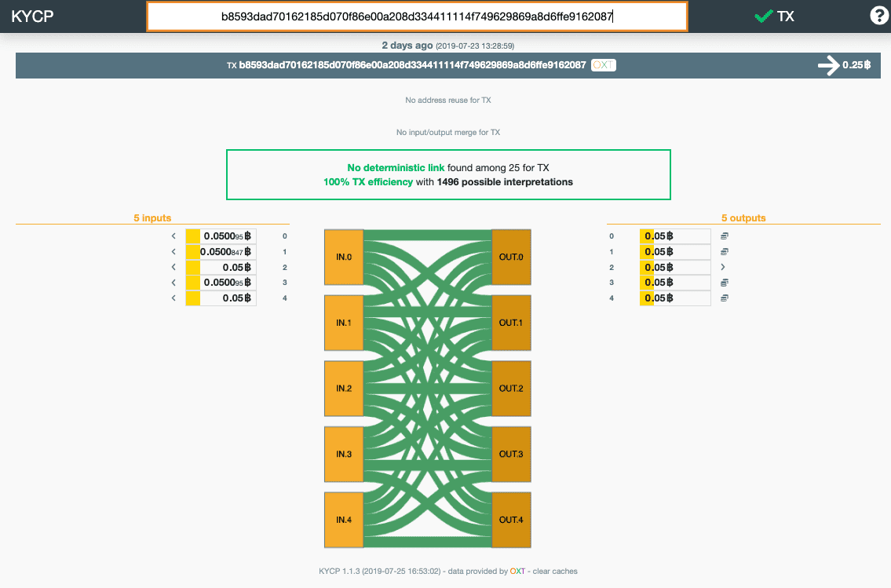891x588 pixels.
Task: Click the 5 outputs heading
Action: [743, 218]
